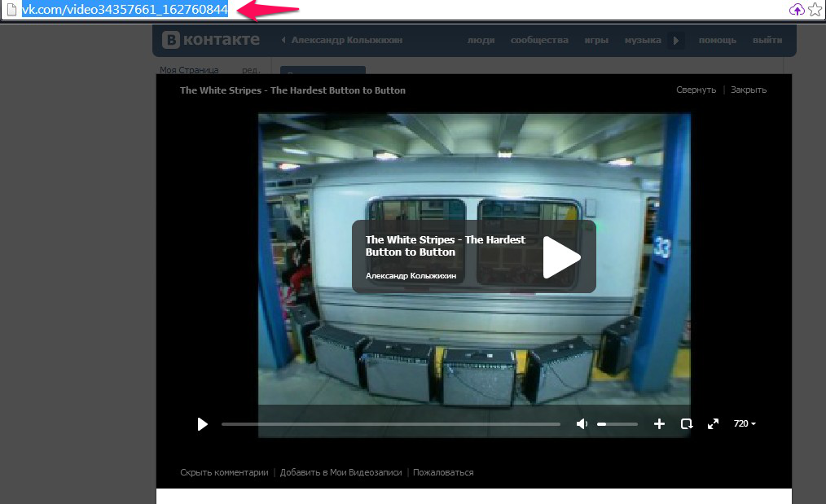Enter fullscreen with the expand arrows icon
This screenshot has height=504, width=826.
coord(713,424)
